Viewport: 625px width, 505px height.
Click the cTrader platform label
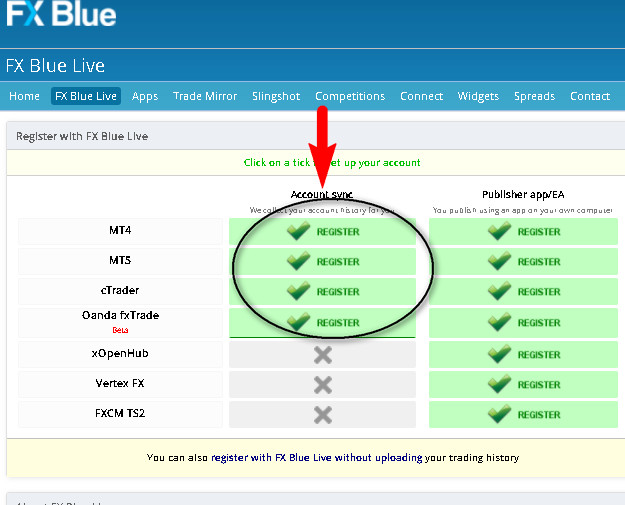click(x=120, y=290)
